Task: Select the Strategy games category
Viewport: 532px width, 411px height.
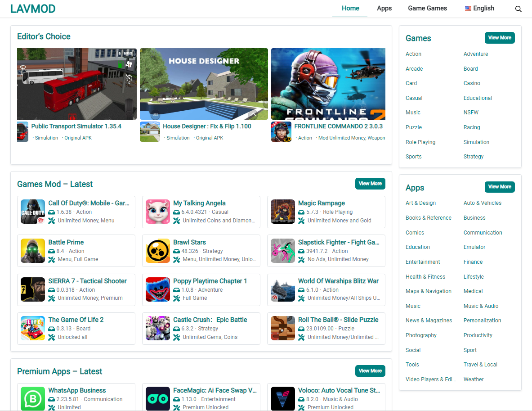Action: (x=473, y=157)
